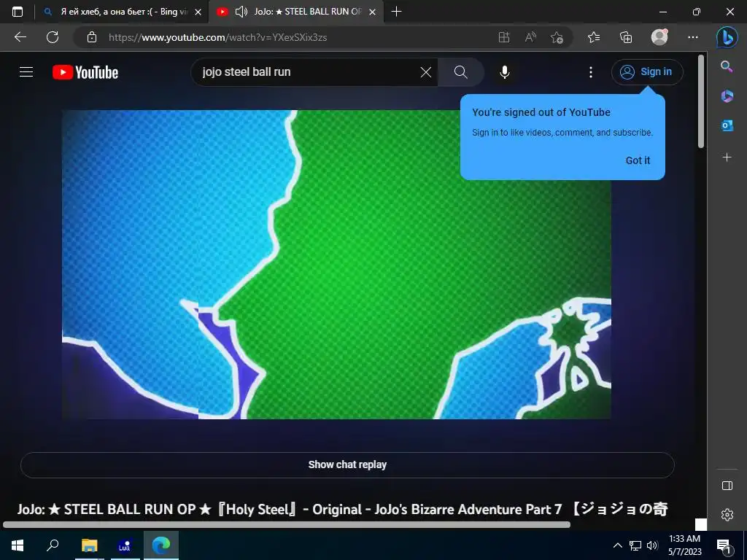Open the YouTube guide hamburger menu
The width and height of the screenshot is (747, 560).
[26, 72]
